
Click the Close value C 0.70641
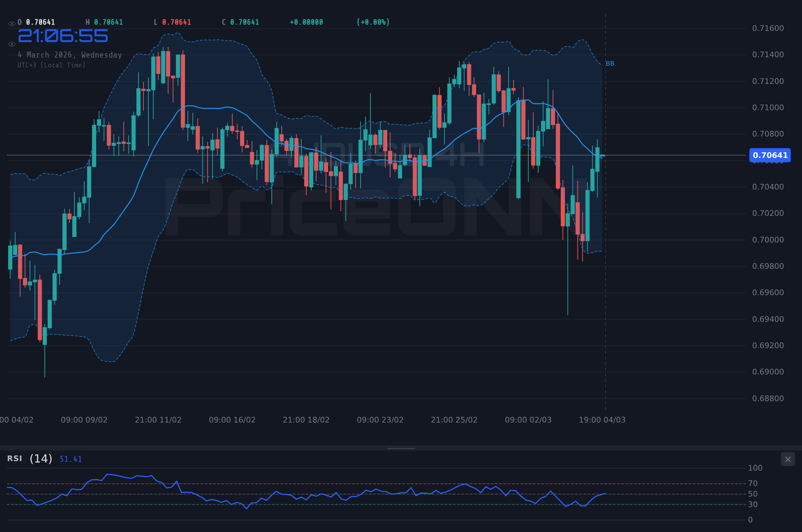[240, 22]
